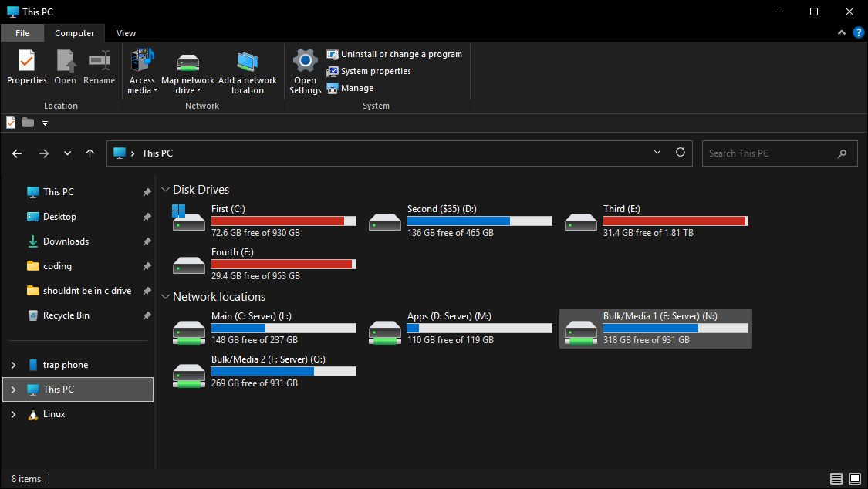The height and width of the screenshot is (489, 868).
Task: Click System properties in the ribbon
Action: 369,71
